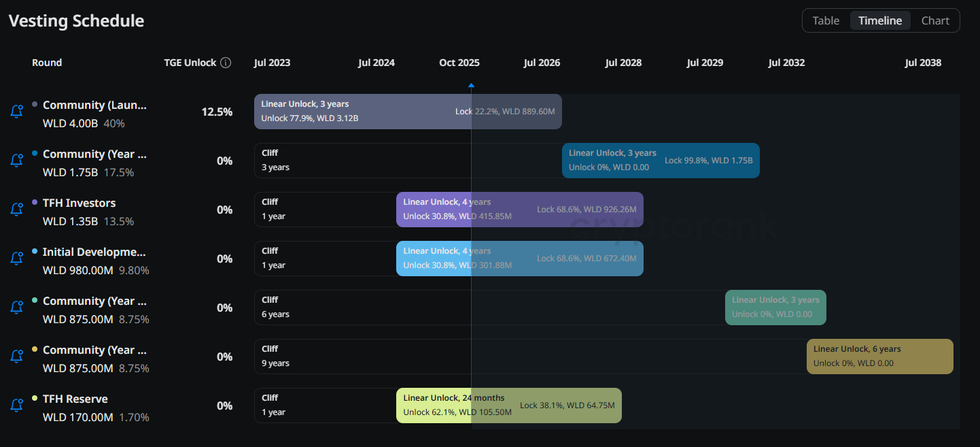Click the Jul 2038 timeline label
Viewport: 980px width, 447px height.
[x=923, y=63]
